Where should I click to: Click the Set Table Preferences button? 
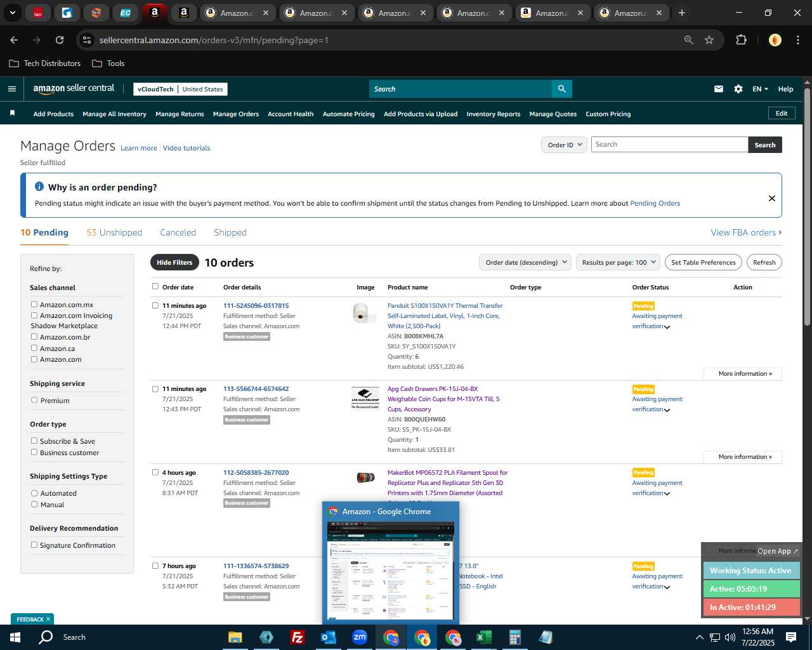click(x=704, y=262)
